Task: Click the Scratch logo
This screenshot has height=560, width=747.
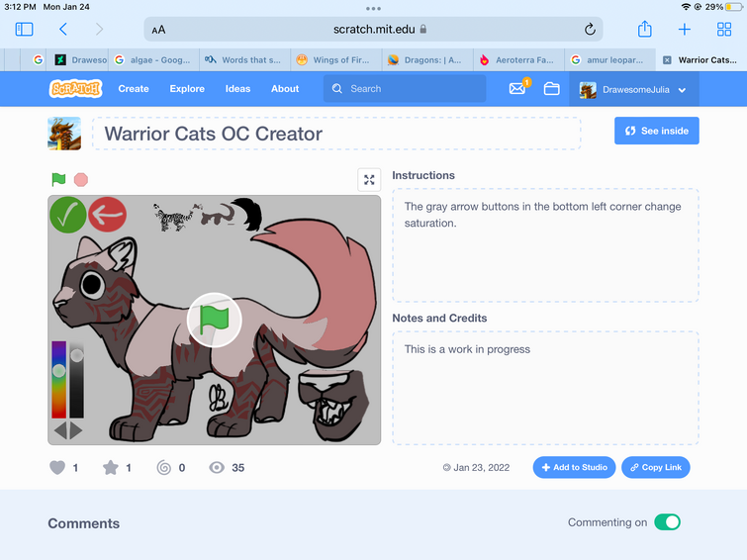Action: click(76, 89)
